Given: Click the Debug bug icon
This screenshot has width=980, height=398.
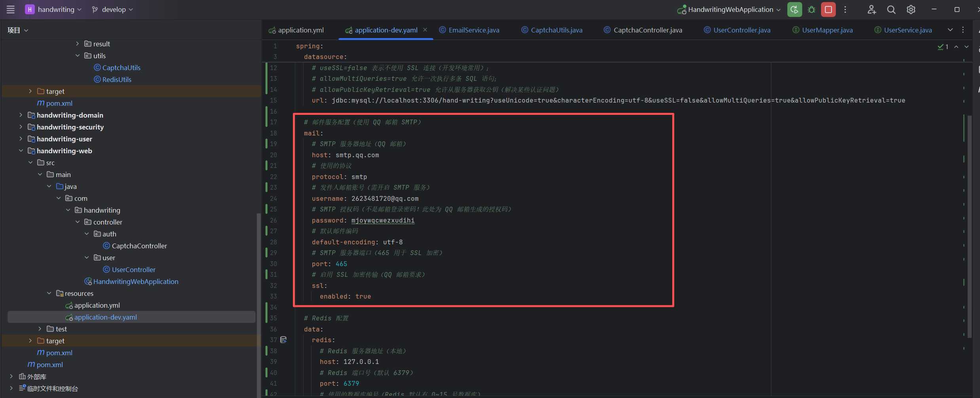Looking at the screenshot, I should [811, 10].
